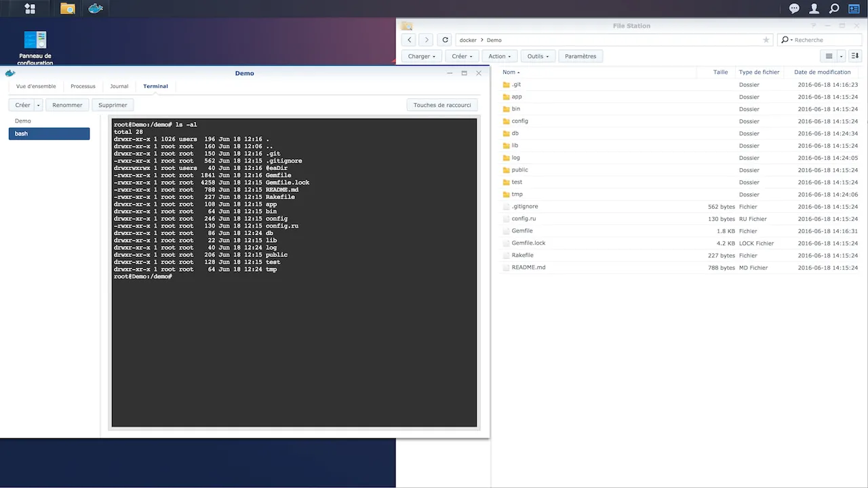This screenshot has width=868, height=488.
Task: Open the user account options icon
Action: pyautogui.click(x=814, y=9)
